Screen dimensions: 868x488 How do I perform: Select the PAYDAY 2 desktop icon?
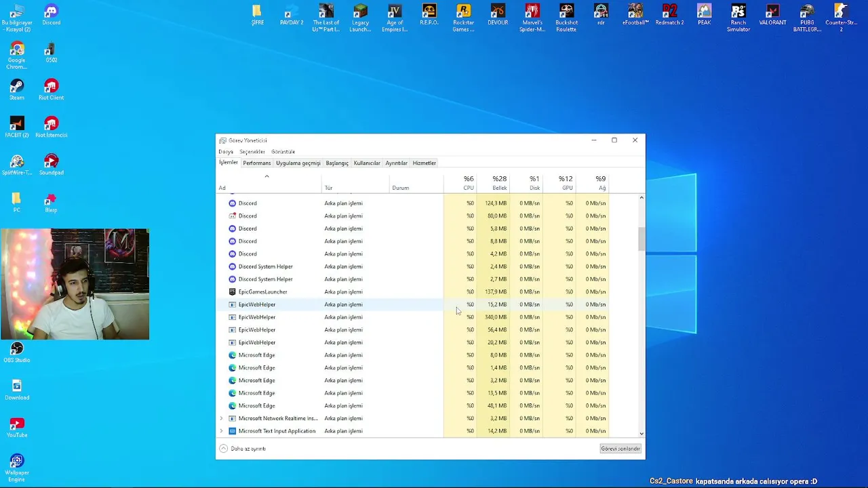pos(292,15)
